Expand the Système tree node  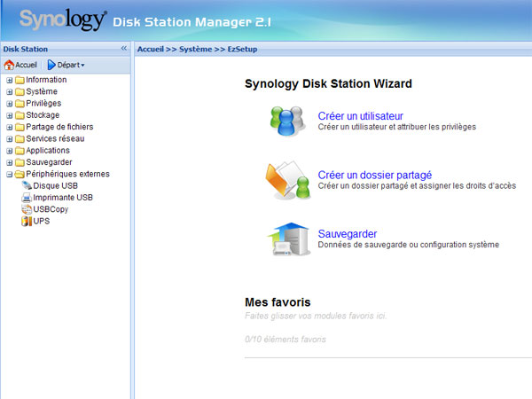(10, 92)
